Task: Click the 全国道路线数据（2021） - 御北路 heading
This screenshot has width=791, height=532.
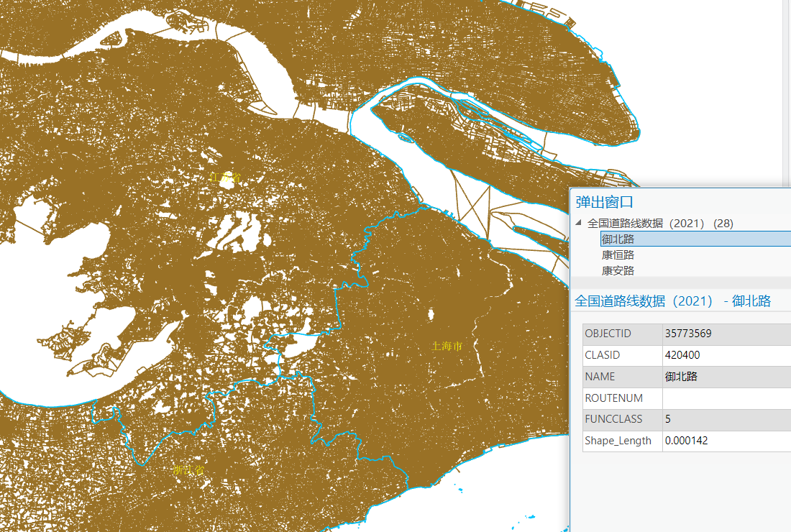Action: coord(672,301)
